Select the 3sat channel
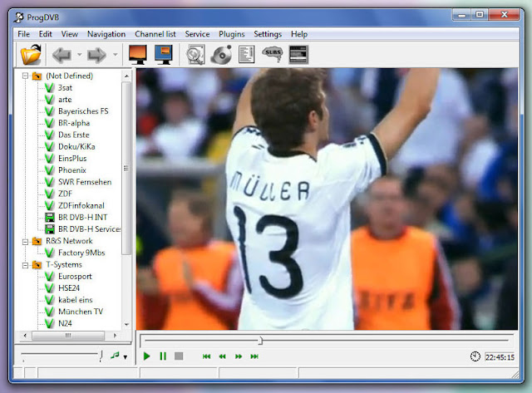This screenshot has width=532, height=393. click(65, 88)
